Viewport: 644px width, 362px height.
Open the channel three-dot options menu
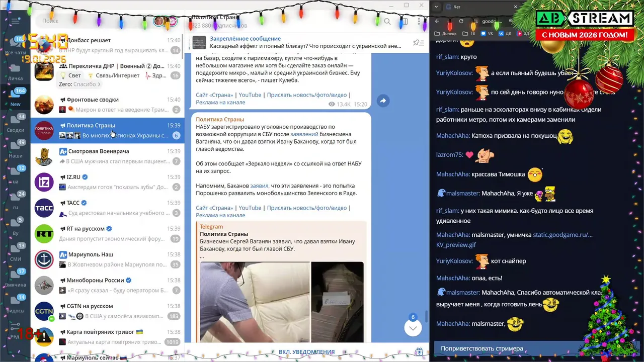coord(419,22)
